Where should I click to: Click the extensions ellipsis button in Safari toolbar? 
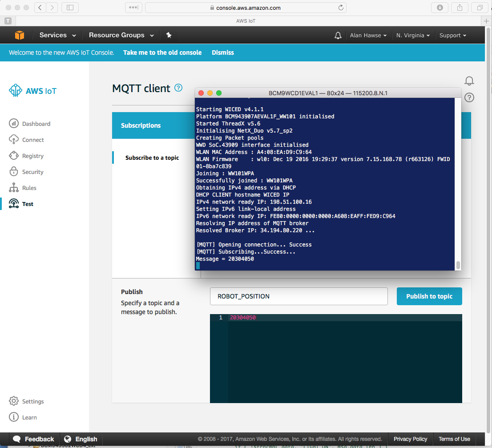(x=133, y=8)
